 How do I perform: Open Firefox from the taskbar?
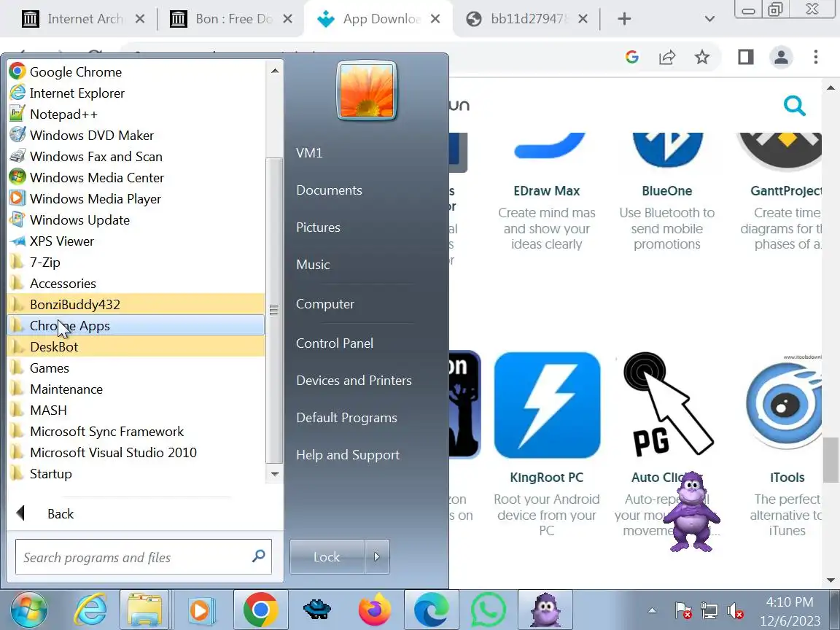coord(375,610)
